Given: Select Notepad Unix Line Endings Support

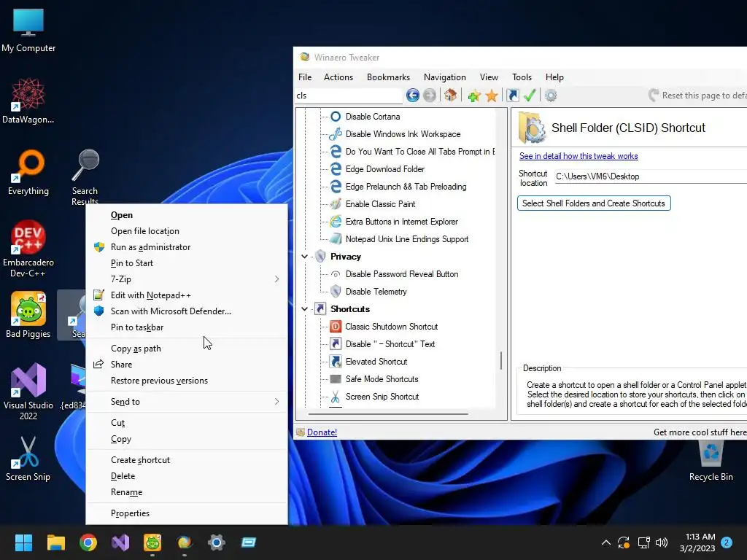Looking at the screenshot, I should (407, 239).
